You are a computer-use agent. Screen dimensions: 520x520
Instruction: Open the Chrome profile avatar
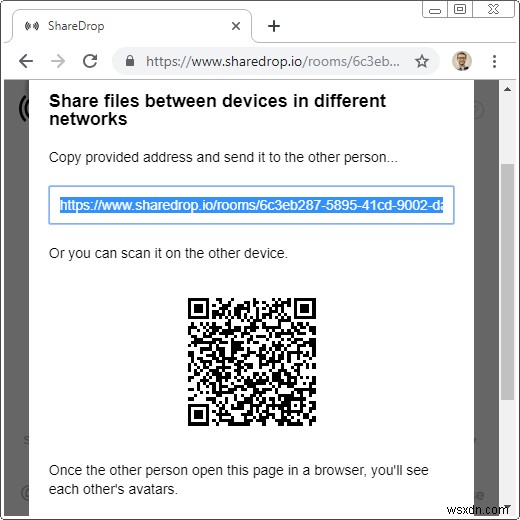462,61
